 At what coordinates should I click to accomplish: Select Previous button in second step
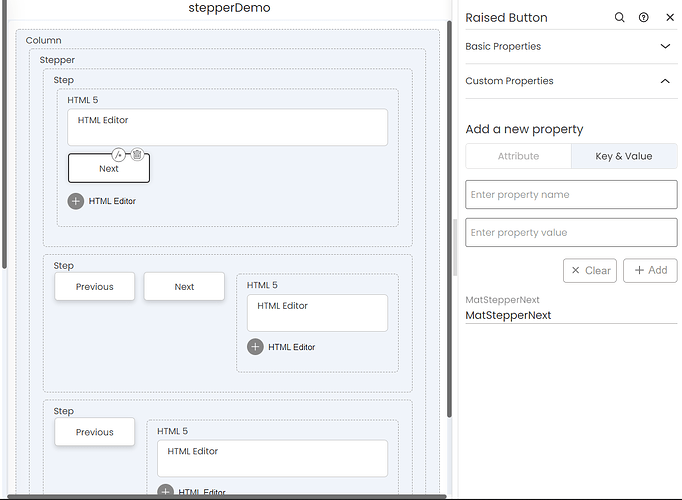[x=94, y=287]
